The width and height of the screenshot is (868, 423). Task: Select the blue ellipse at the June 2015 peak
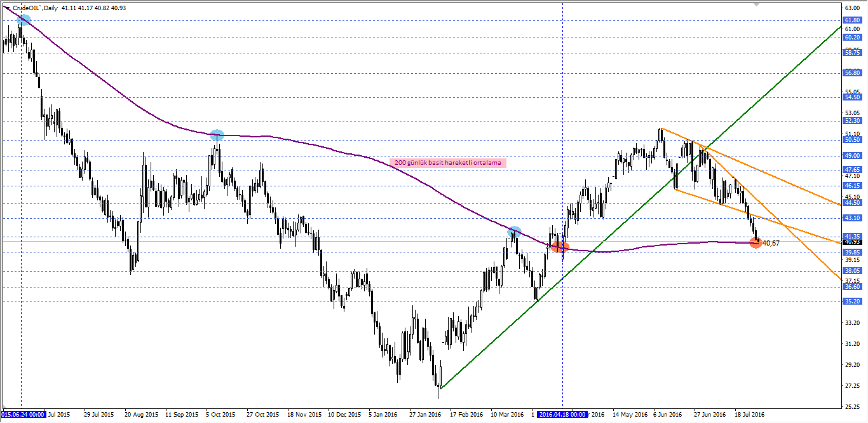point(24,20)
